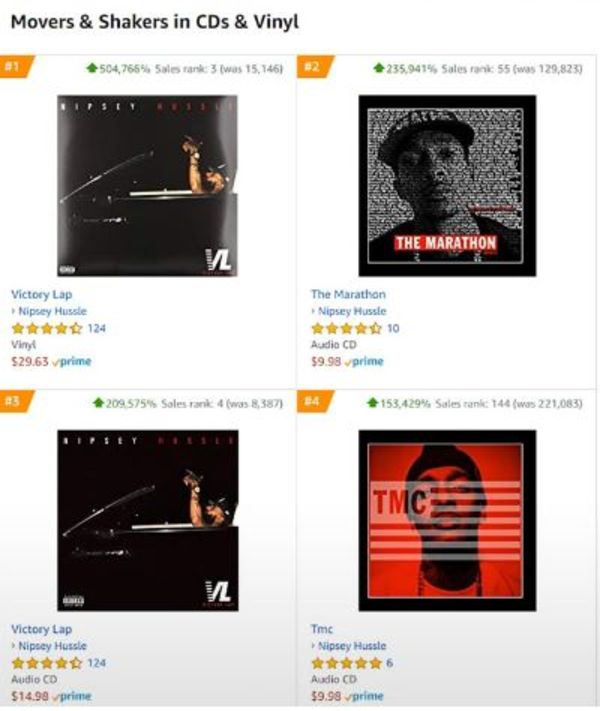Open Nipsey Hussle artist link under vinyl

[52, 311]
